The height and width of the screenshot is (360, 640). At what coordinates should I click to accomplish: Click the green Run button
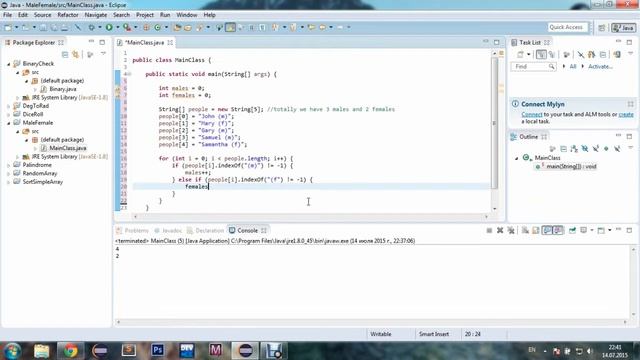tap(109, 27)
